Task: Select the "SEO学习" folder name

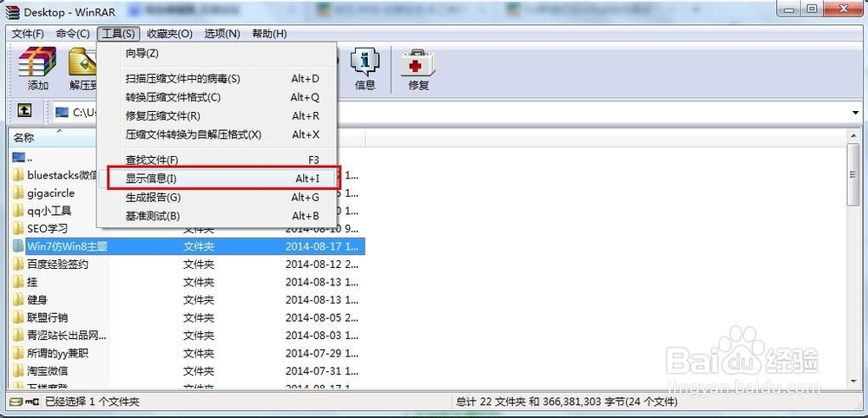Action: pos(47,228)
